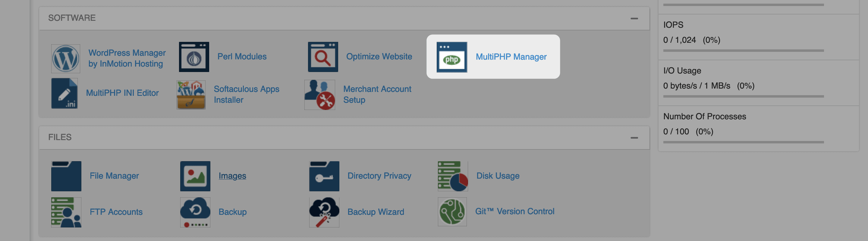Open the Optimize Website link
The image size is (868, 241).
379,57
